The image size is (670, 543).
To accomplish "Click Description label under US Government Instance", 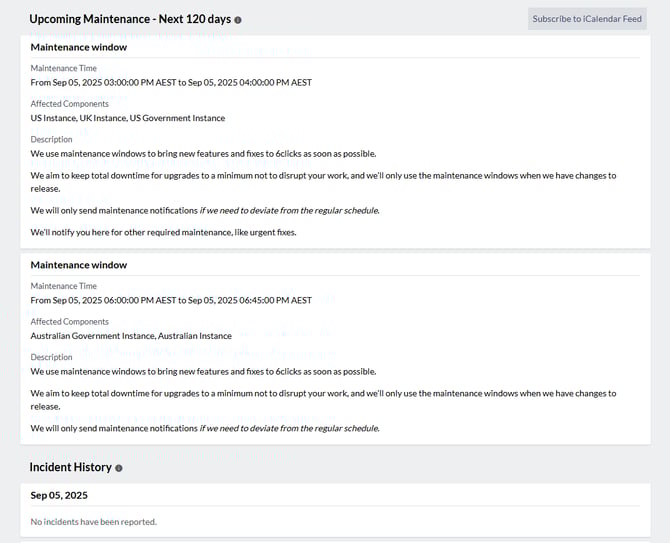I will point(52,139).
